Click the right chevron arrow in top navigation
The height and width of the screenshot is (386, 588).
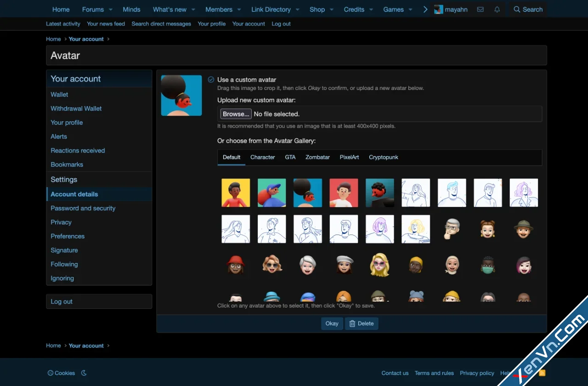425,9
